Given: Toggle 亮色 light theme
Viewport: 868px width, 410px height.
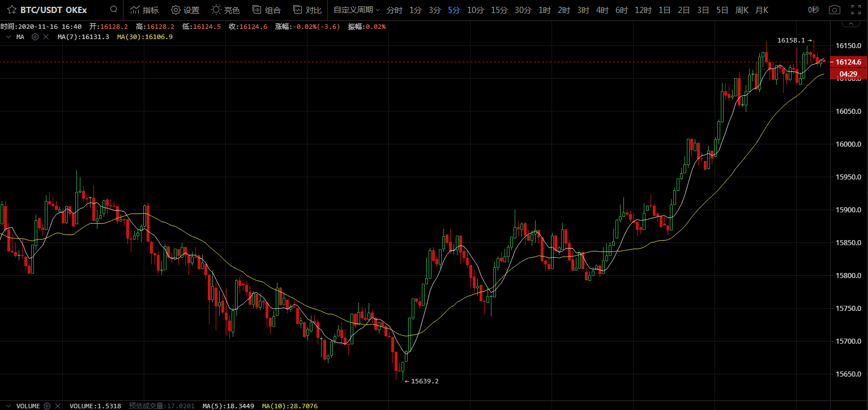Looking at the screenshot, I should [225, 10].
